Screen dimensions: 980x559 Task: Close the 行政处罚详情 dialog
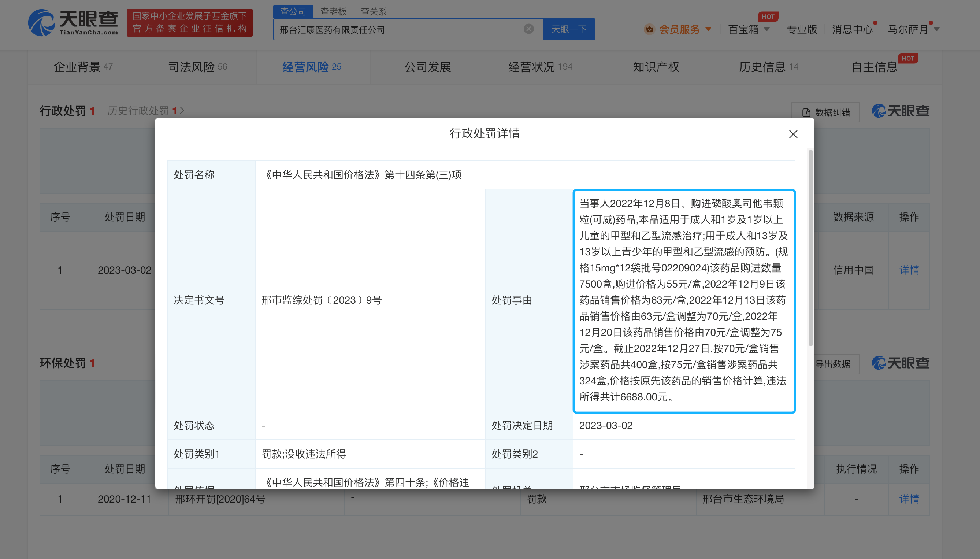[793, 134]
